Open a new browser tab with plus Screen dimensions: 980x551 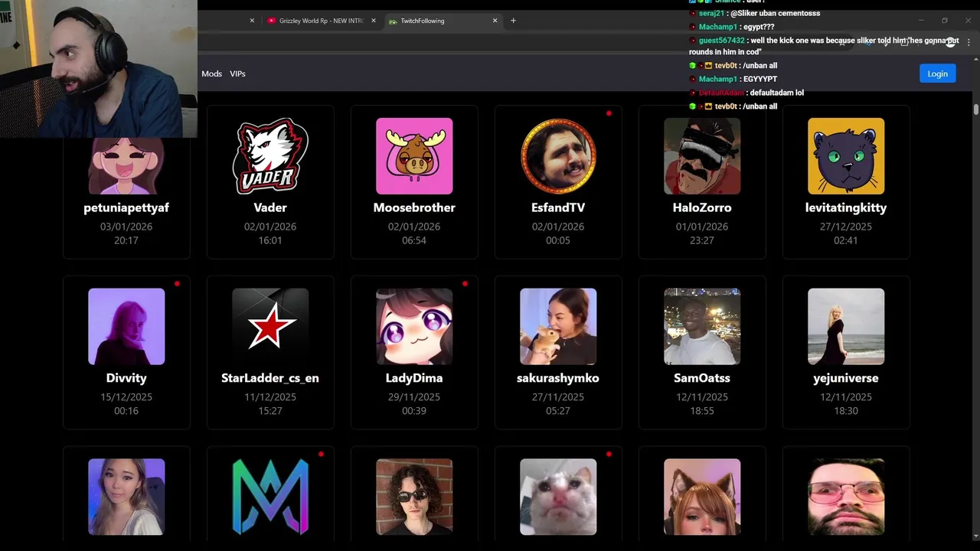coord(513,21)
